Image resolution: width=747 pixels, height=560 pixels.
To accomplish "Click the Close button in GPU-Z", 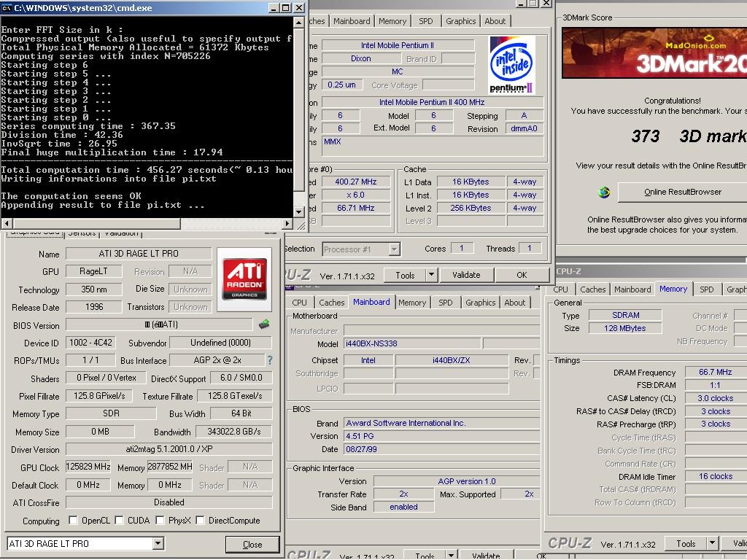I will (x=252, y=544).
